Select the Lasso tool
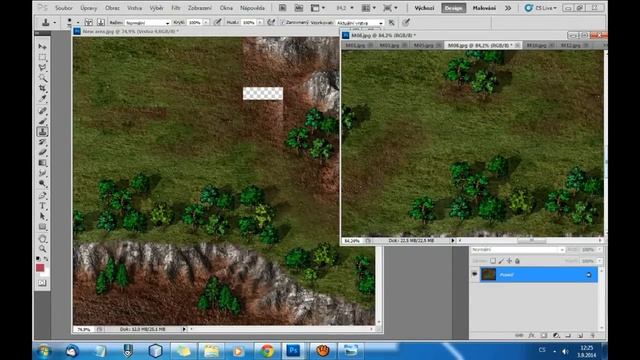This screenshot has height=360, width=640. pyautogui.click(x=42, y=67)
